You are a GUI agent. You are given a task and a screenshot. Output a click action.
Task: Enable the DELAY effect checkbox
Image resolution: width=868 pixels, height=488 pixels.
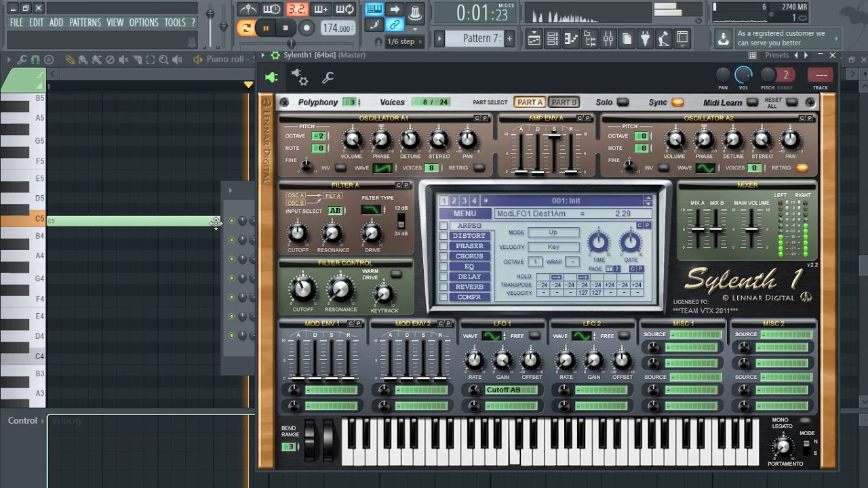(x=443, y=277)
